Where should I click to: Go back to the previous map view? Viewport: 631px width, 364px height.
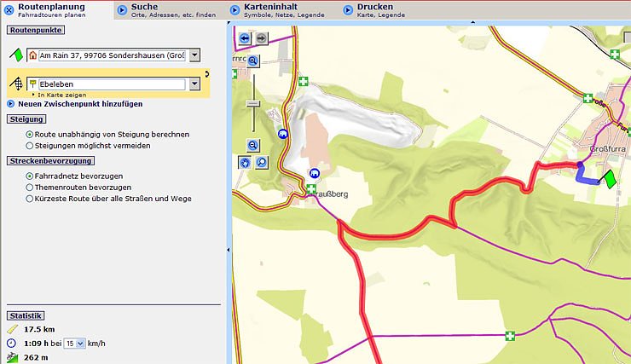[x=246, y=38]
